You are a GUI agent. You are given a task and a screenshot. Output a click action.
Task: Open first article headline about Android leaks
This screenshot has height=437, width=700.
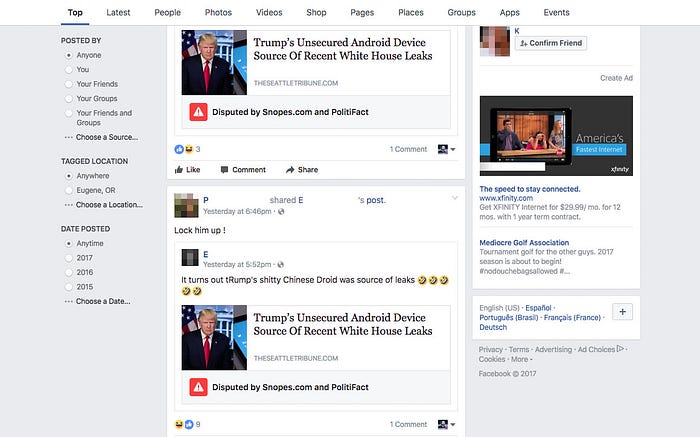pos(343,49)
